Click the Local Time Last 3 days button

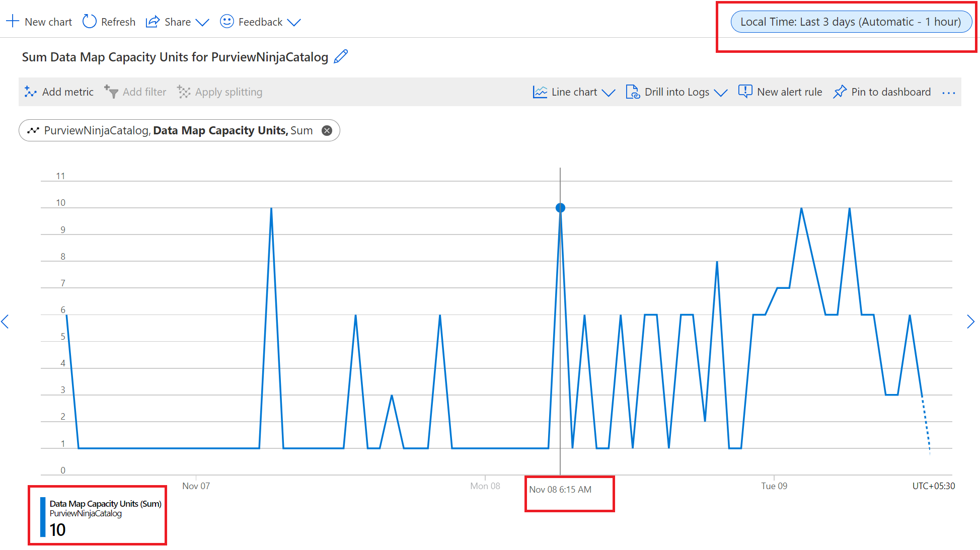(x=851, y=22)
